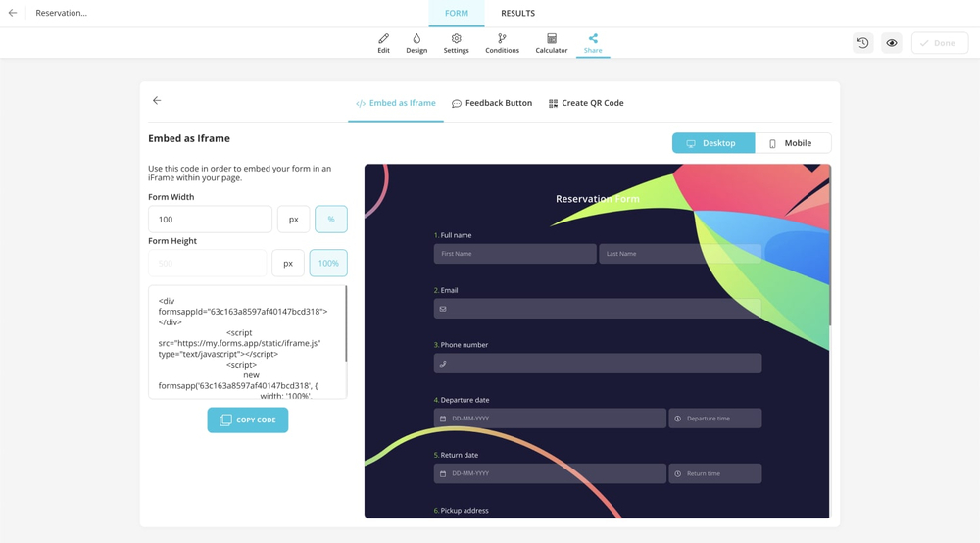Set form width unit to px
980x543 pixels.
click(x=293, y=220)
